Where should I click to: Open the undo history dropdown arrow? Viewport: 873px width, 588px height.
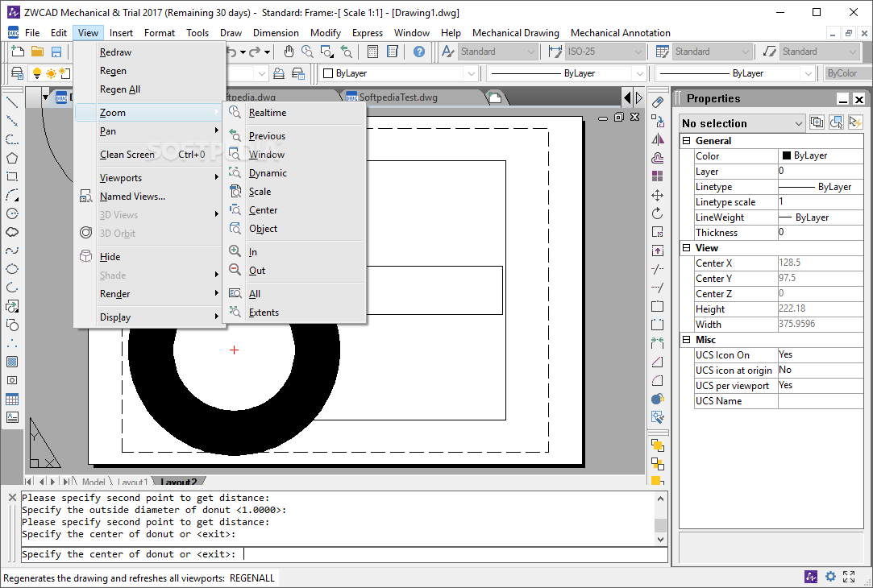pos(243,52)
